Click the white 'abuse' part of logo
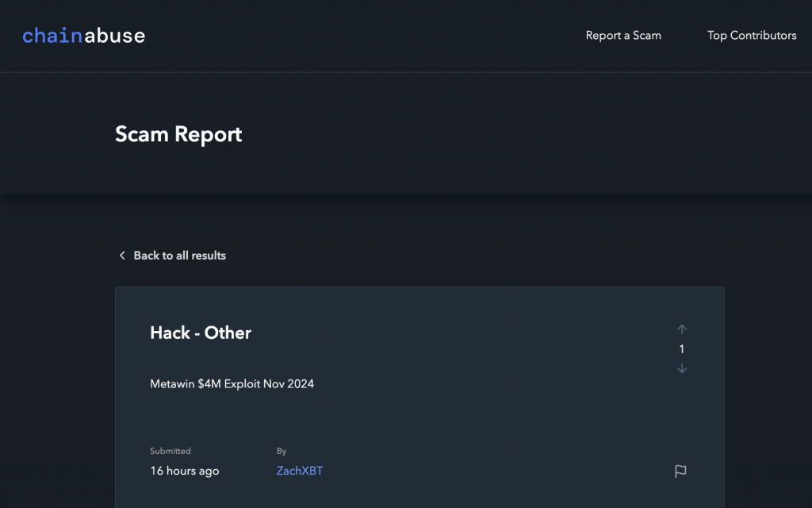Viewport: 812px width, 508px height. (114, 36)
